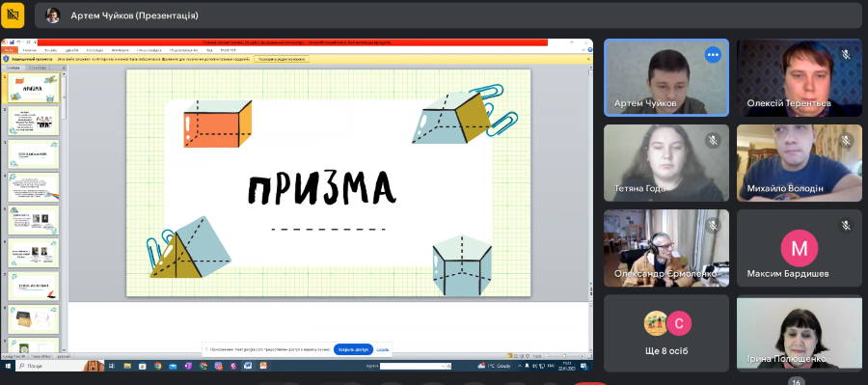The height and width of the screenshot is (385, 868).
Task: Expand the quick access toolbar dropdown arrow
Action: pyautogui.click(x=36, y=42)
